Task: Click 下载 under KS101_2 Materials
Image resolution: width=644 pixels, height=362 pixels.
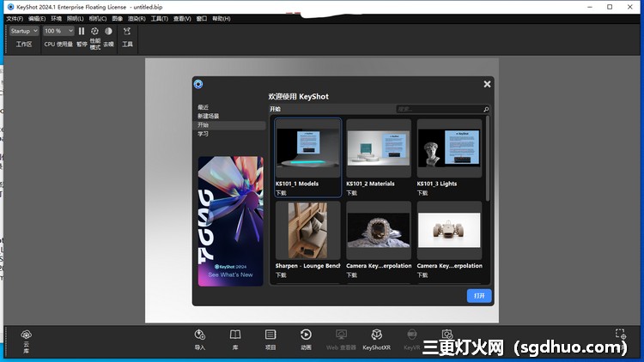Action: 352,193
